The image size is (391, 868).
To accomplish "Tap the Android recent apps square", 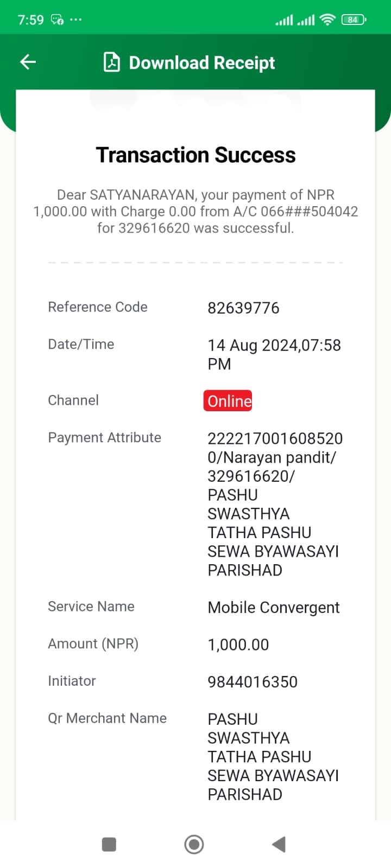I will (x=109, y=844).
